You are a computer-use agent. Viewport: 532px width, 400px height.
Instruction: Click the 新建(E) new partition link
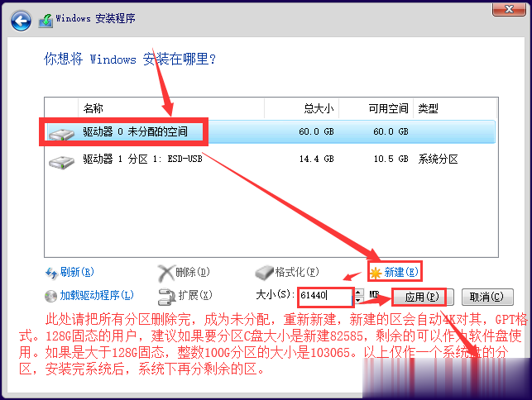coord(401,272)
